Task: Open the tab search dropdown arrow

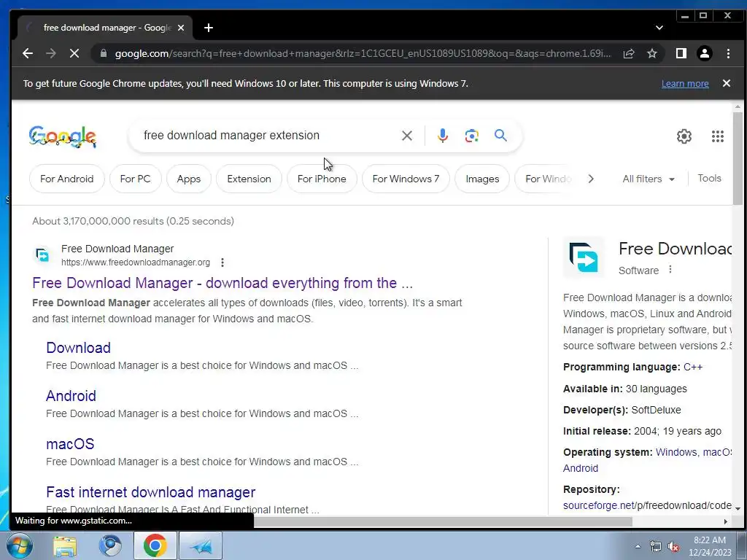Action: [x=659, y=28]
